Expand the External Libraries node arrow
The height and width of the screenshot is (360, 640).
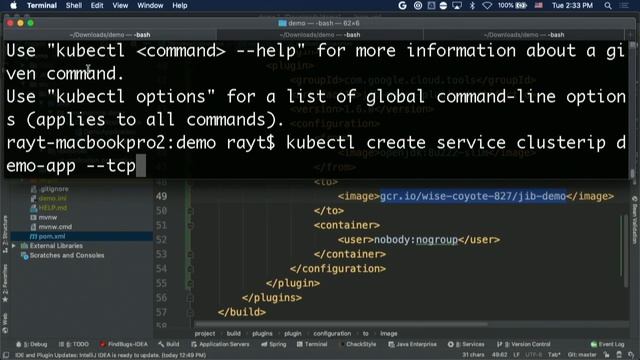coord(14,246)
